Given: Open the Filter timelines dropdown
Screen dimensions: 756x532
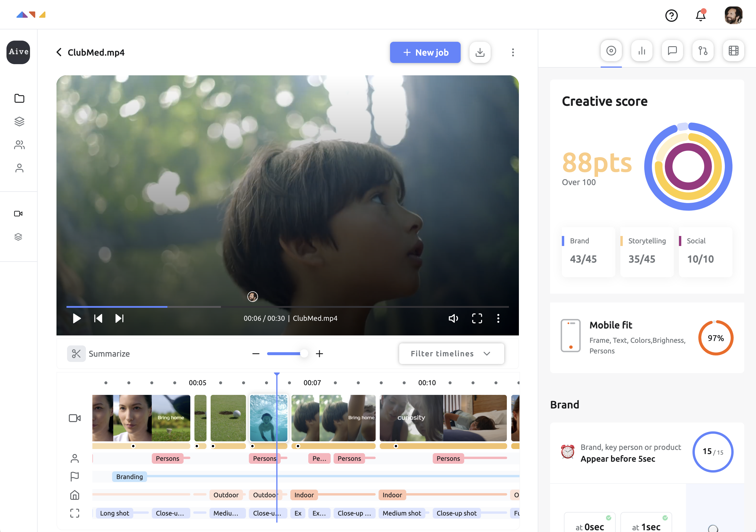Looking at the screenshot, I should click(x=451, y=353).
